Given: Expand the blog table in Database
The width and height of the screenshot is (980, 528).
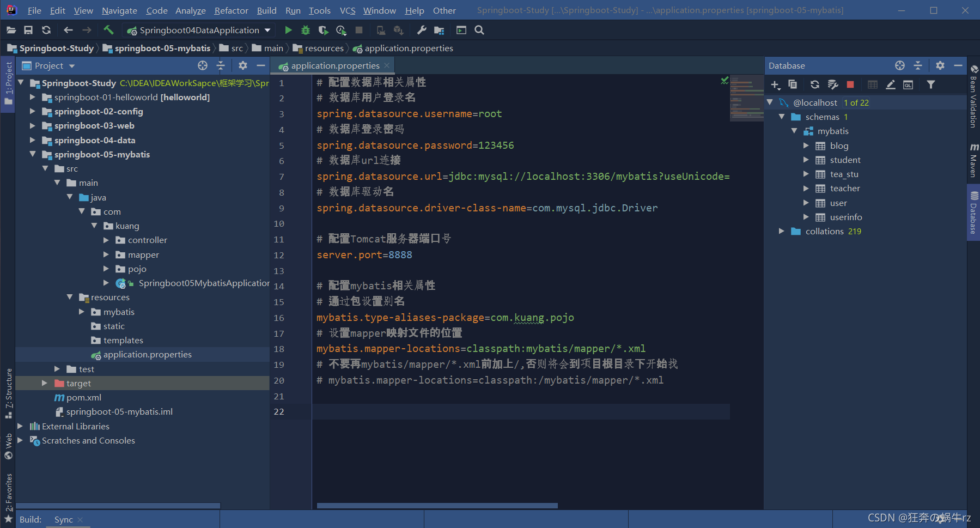Looking at the screenshot, I should (x=806, y=145).
